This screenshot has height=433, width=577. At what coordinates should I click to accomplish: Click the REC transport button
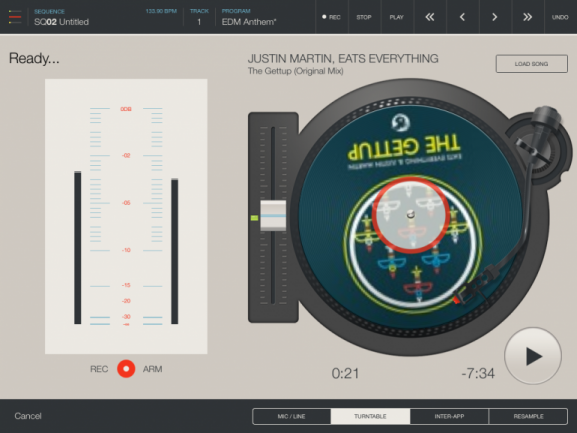pyautogui.click(x=332, y=17)
